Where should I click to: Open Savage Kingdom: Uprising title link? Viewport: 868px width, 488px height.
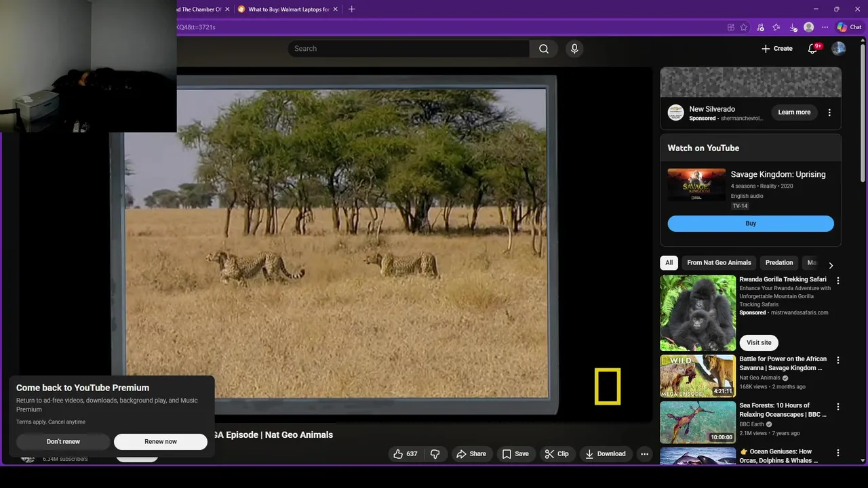pyautogui.click(x=778, y=174)
